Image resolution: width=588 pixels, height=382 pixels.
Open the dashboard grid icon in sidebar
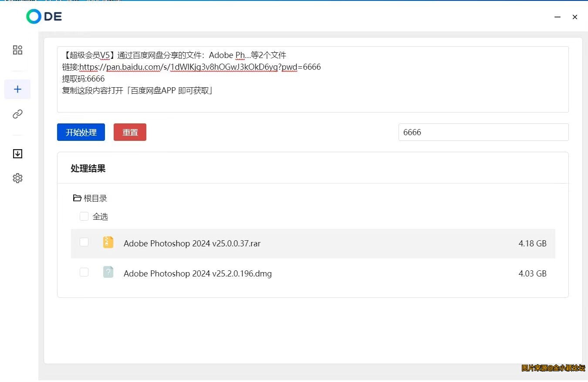(17, 50)
